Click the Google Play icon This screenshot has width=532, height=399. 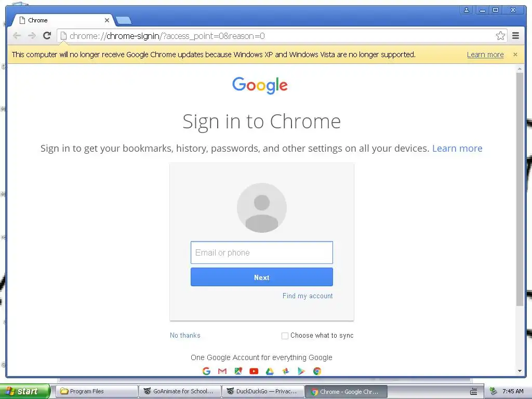pos(301,371)
